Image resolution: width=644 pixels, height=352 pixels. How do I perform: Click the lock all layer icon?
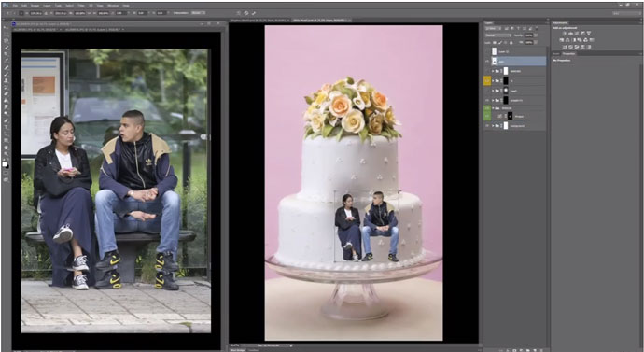point(511,43)
